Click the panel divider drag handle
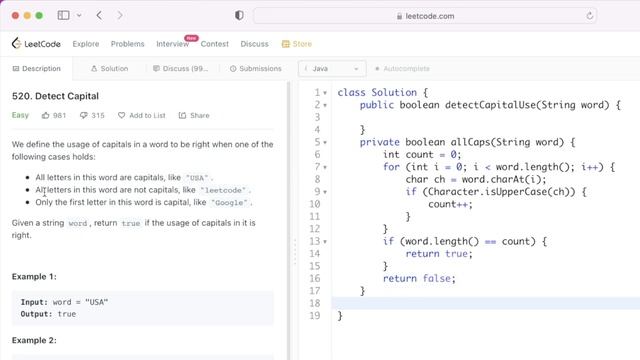Image resolution: width=640 pixels, height=360 pixels. point(295,252)
